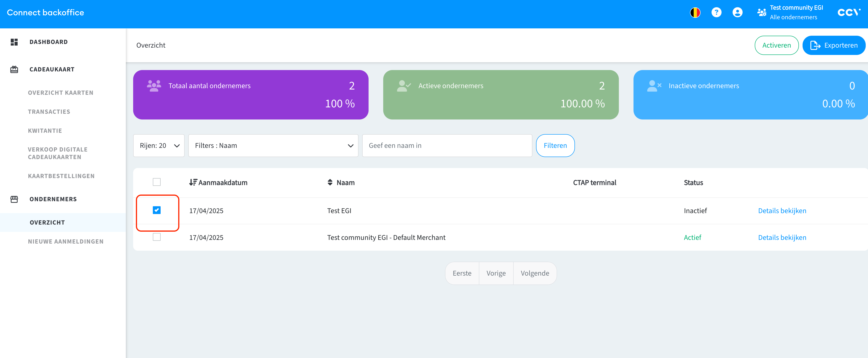This screenshot has width=868, height=358.
Task: Sort by Aanmaakdatum sort icon
Action: [193, 182]
